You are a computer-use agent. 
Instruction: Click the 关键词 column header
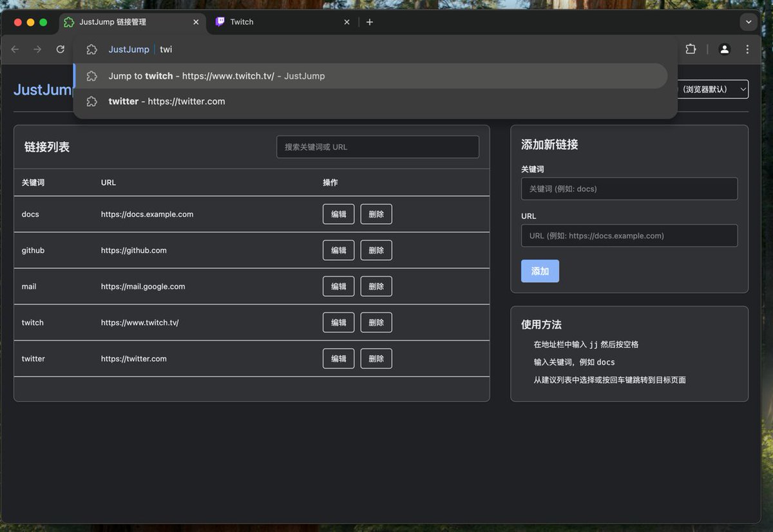pyautogui.click(x=33, y=183)
